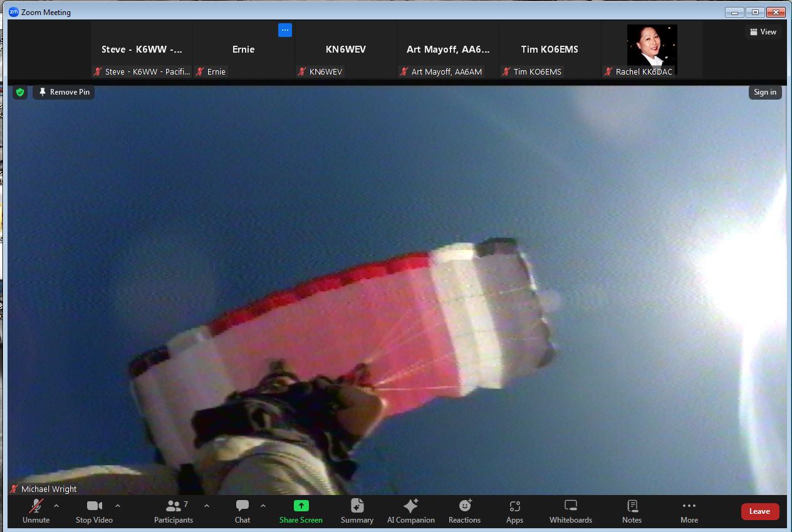Stop Video camera toggle

point(94,511)
